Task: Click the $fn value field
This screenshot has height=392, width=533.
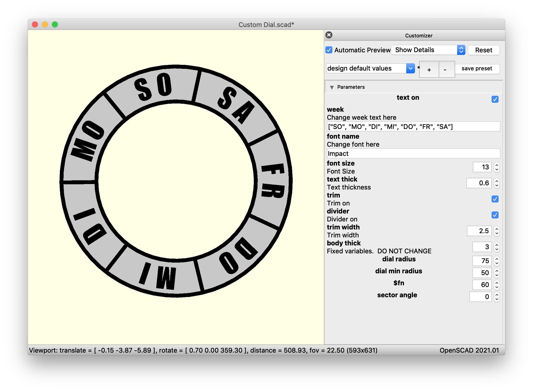Action: tap(482, 285)
